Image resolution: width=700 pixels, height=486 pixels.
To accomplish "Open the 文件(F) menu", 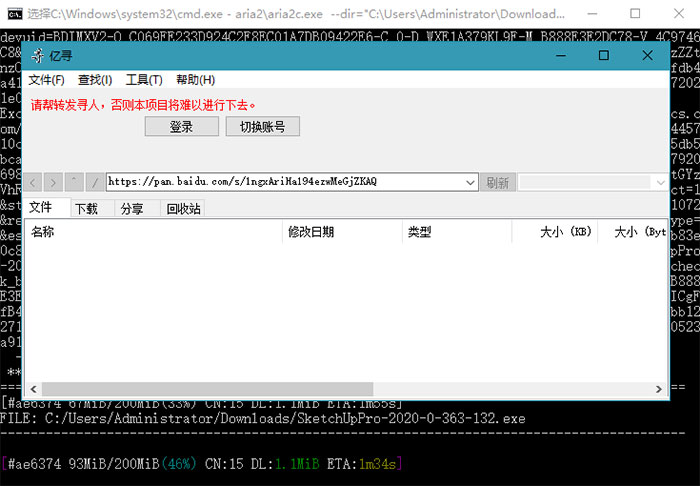I will [x=46, y=80].
